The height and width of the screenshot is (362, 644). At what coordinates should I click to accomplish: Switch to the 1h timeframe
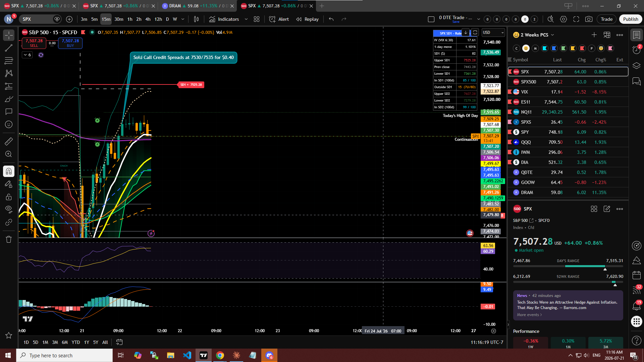pos(130,19)
